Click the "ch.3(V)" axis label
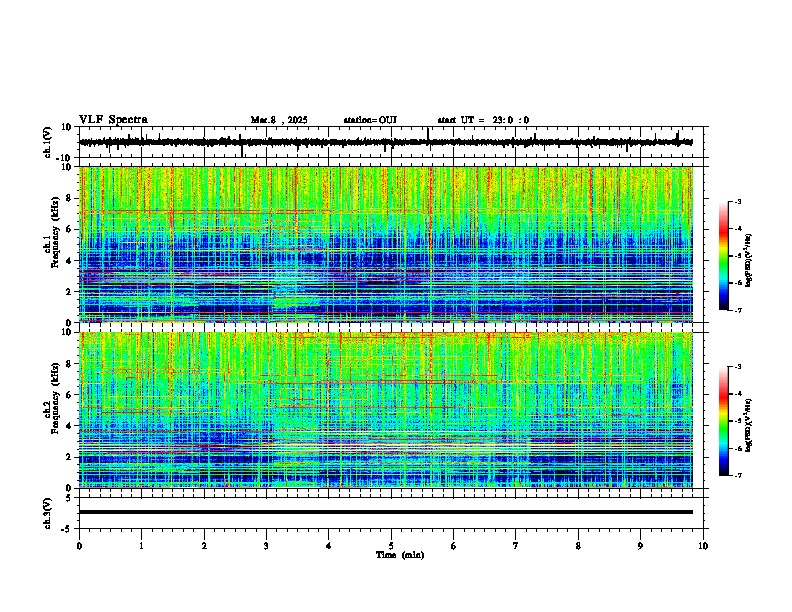 coord(48,514)
